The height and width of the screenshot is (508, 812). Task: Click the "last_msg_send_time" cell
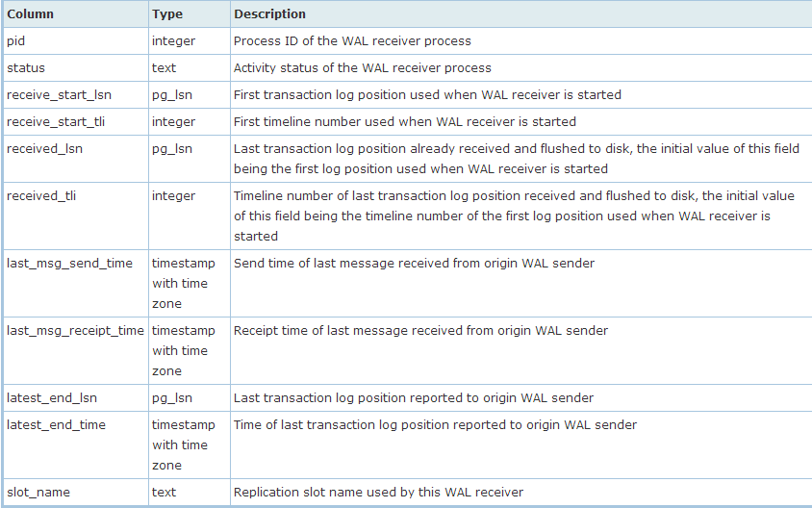point(69,264)
